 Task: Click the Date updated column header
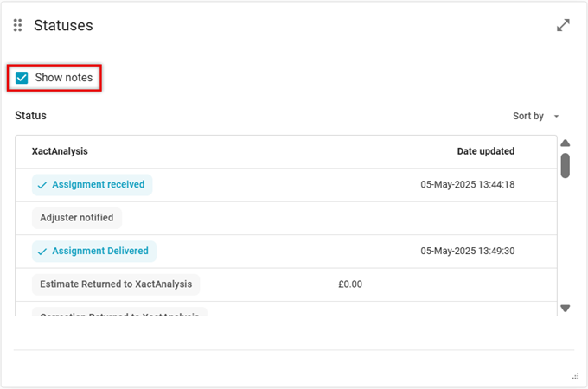point(485,151)
